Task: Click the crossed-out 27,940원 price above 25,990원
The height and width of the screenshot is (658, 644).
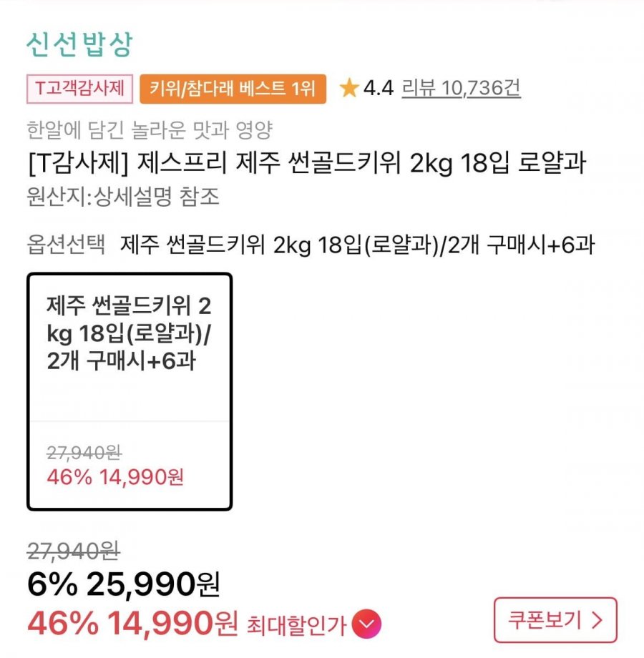Action: click(x=73, y=551)
